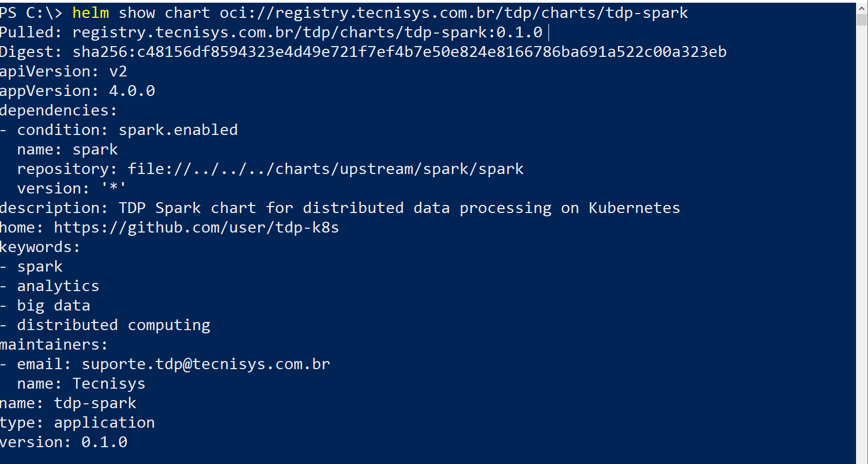868x464 pixels.
Task: Click the "PS C:\>" prompt
Action: click(x=31, y=13)
